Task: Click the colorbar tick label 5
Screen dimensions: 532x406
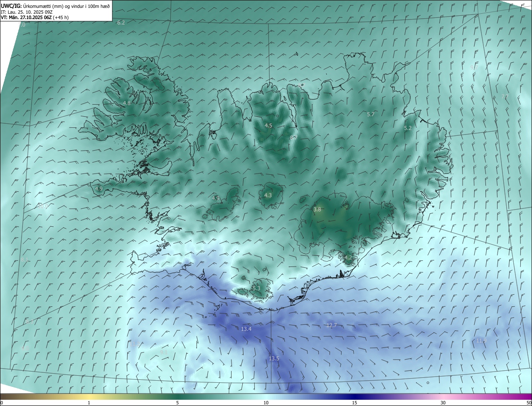Action: [x=177, y=403]
